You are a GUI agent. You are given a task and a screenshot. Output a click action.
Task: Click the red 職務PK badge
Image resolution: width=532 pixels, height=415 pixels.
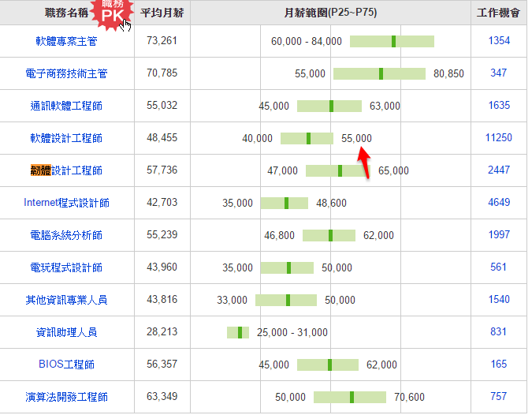pos(111,13)
